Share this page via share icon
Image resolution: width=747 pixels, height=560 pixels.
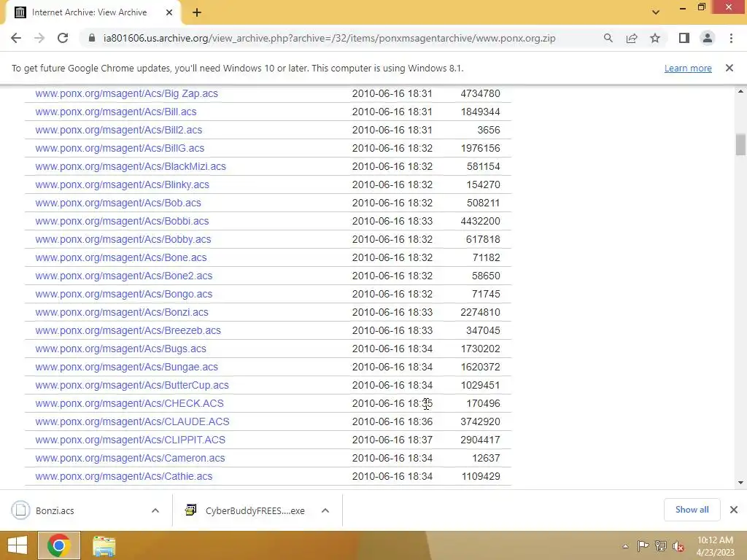tap(632, 38)
